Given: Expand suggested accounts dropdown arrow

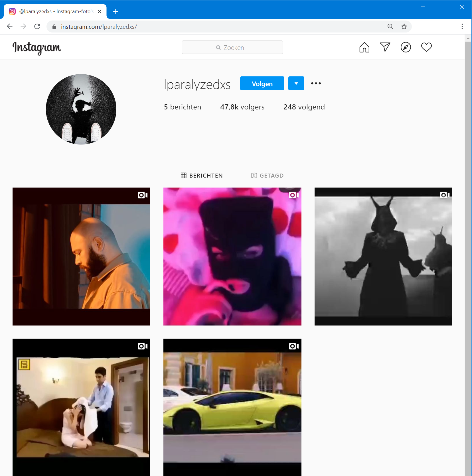Looking at the screenshot, I should click(296, 84).
